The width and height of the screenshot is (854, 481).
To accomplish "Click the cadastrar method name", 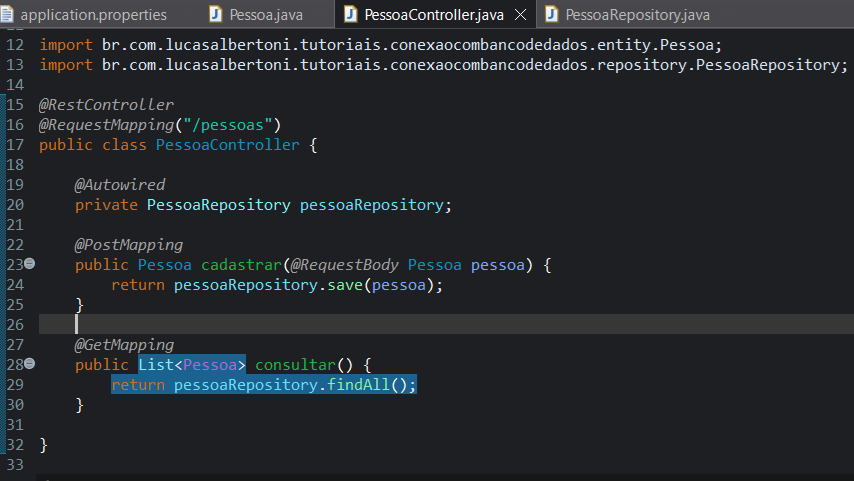I will coord(240,265).
